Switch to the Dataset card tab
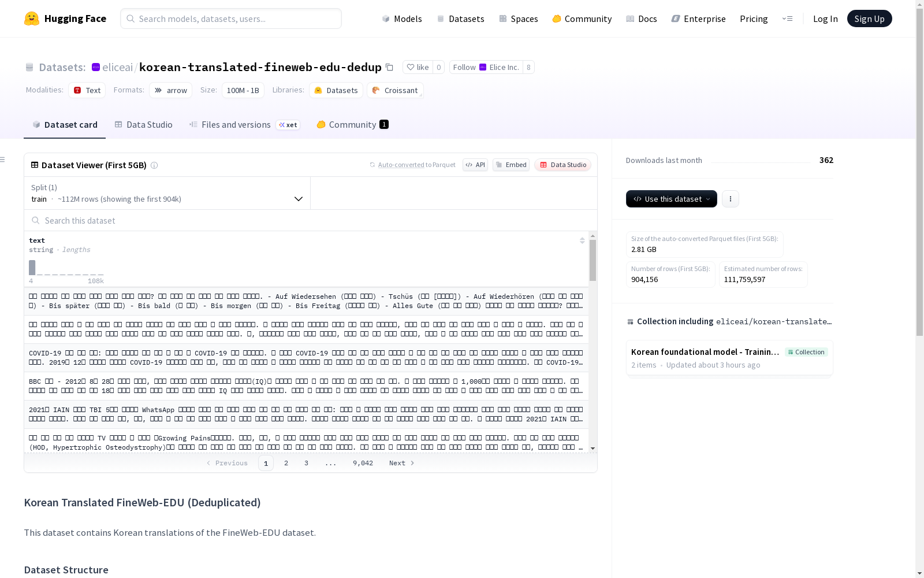Screen dimensions: 924x578 pos(65,124)
